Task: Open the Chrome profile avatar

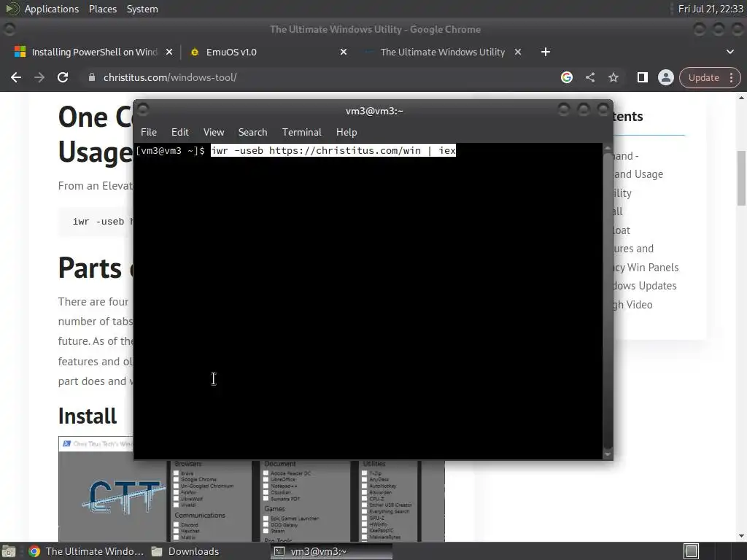Action: click(x=665, y=77)
